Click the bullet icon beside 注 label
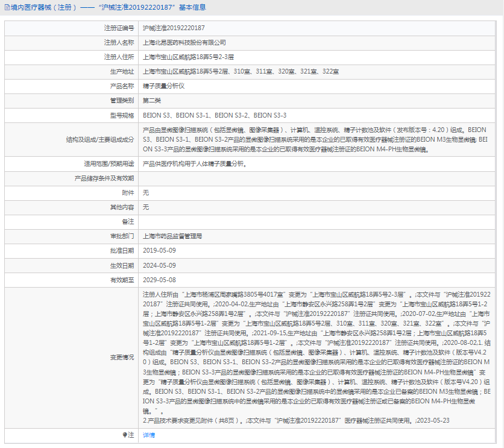The width and height of the screenshot is (504, 448). click(125, 435)
